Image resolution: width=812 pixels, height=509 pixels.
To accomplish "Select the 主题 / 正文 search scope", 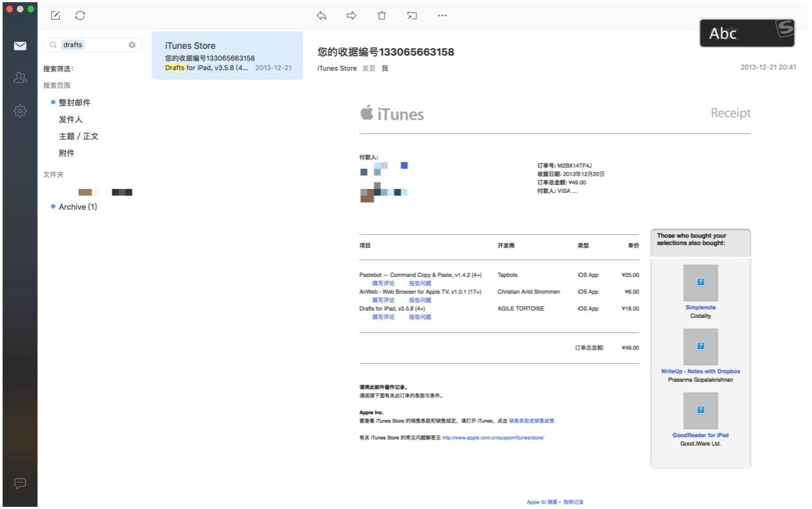I will (x=79, y=137).
